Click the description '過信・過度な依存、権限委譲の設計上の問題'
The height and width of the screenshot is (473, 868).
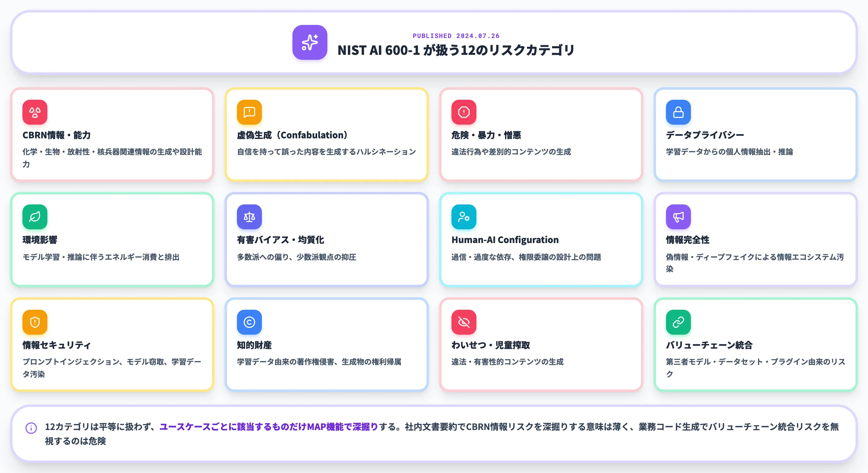[526, 257]
